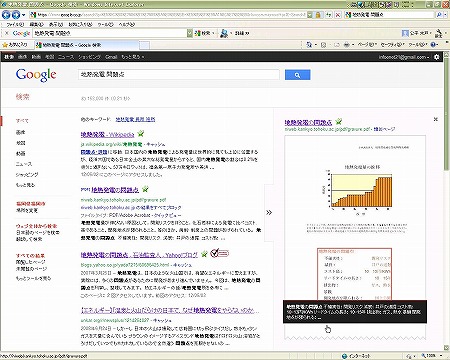Image resolution: width=450 pixels, height=360 pixels.
Task: Open 画像 in the black Google bar
Action: coord(22,57)
